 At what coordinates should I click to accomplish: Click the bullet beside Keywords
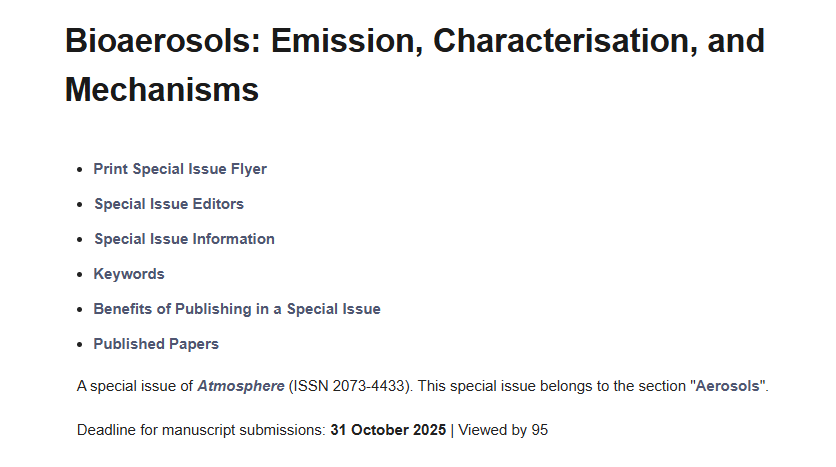pyautogui.click(x=80, y=275)
